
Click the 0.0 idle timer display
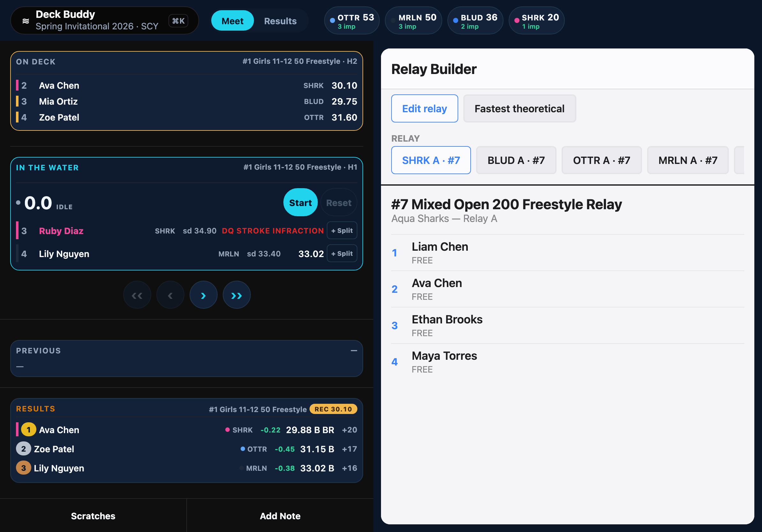(x=38, y=203)
